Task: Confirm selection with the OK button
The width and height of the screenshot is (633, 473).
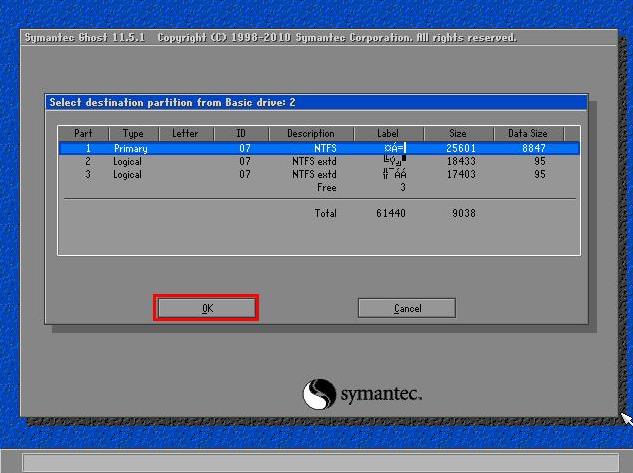Action: 206,308
